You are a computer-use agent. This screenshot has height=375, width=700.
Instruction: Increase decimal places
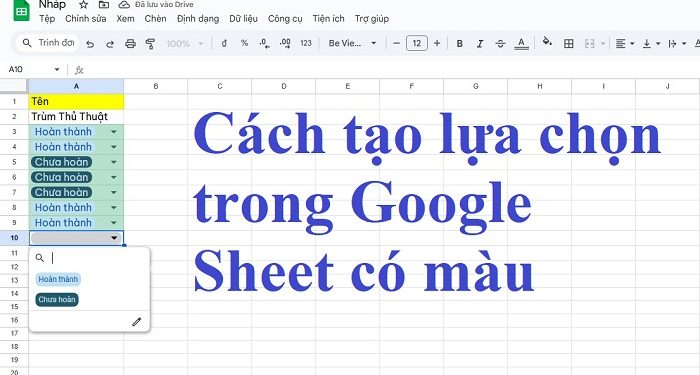pyautogui.click(x=285, y=43)
